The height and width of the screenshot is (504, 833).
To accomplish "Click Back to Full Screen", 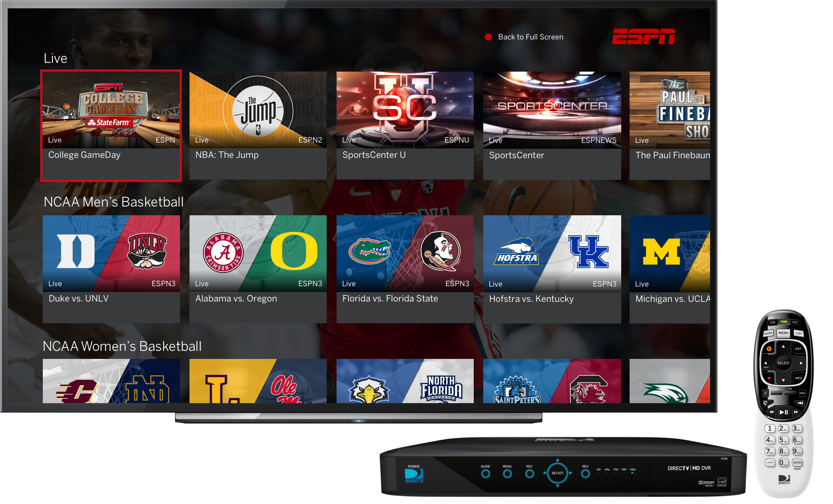I will point(530,37).
